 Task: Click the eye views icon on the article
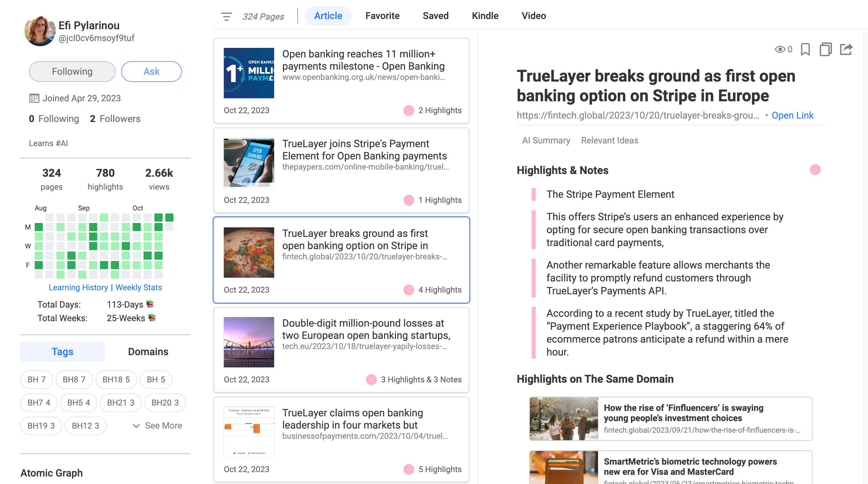(780, 49)
